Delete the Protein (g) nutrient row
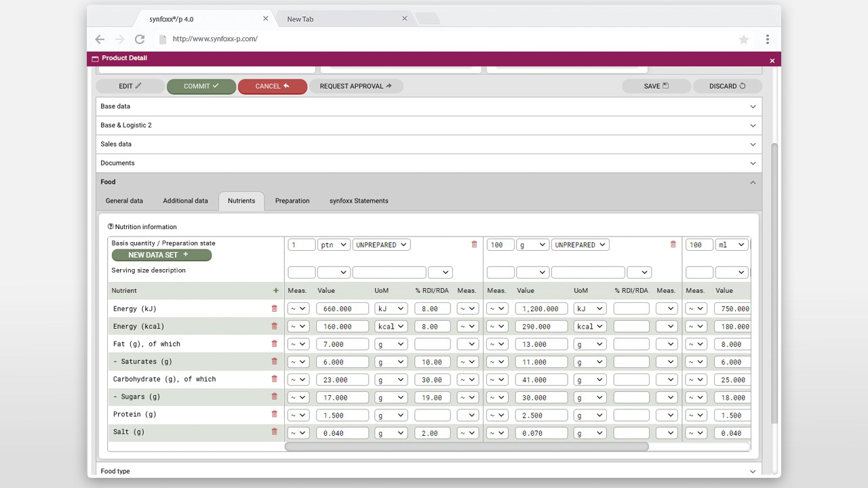The image size is (868, 488). [275, 414]
